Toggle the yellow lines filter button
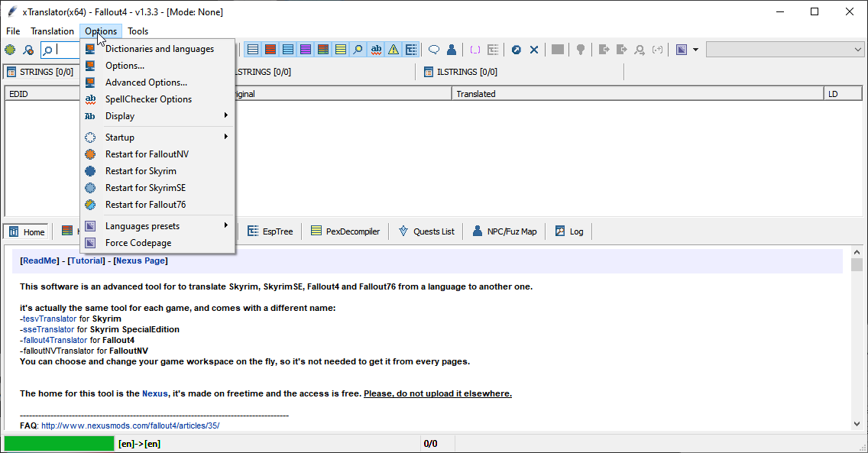The height and width of the screenshot is (453, 868). click(x=341, y=50)
